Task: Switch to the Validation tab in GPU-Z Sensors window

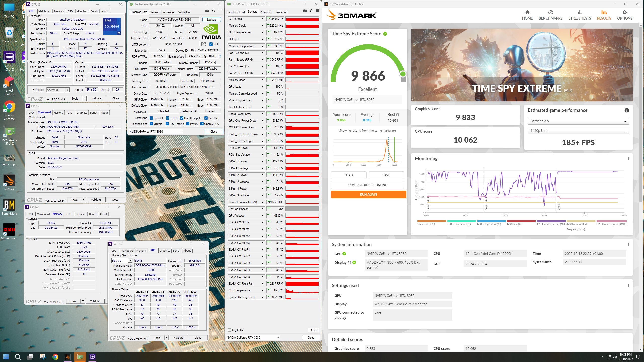Action: (281, 12)
